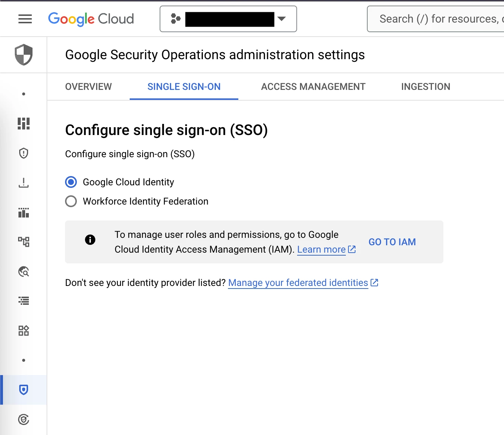
Task: Switch to the Single Sign-On tab
Action: coord(184,87)
